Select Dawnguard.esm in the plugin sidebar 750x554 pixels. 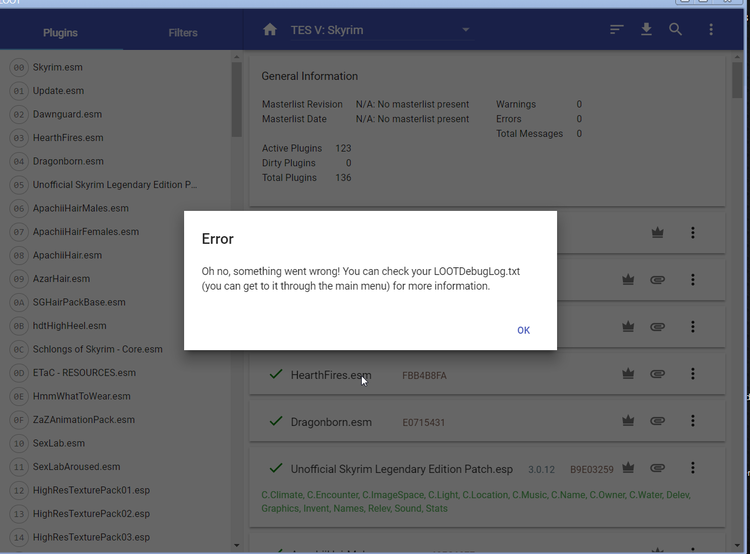coord(115,114)
